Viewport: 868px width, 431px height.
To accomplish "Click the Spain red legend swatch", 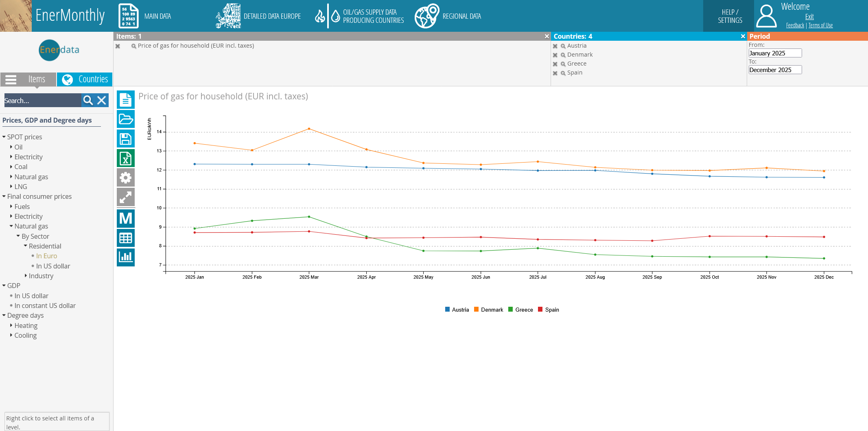I will (540, 310).
